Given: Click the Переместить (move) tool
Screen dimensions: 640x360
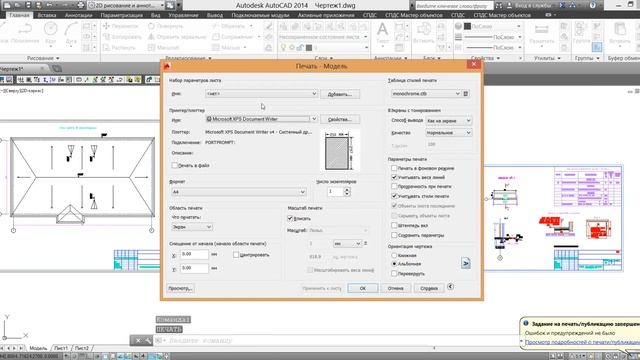Looking at the screenshot, I should tap(120, 26).
